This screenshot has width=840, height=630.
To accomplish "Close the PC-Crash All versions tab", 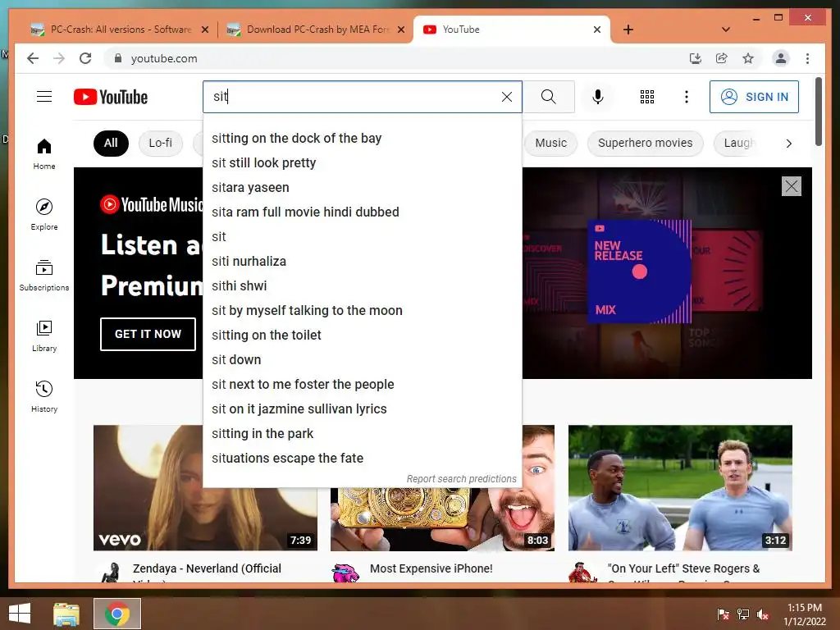I will 204,30.
